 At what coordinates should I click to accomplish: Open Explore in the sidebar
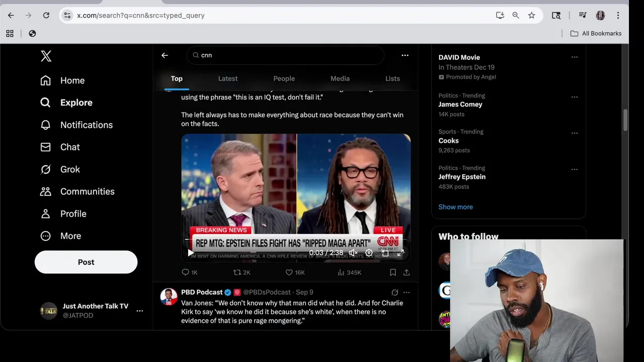tap(66, 103)
